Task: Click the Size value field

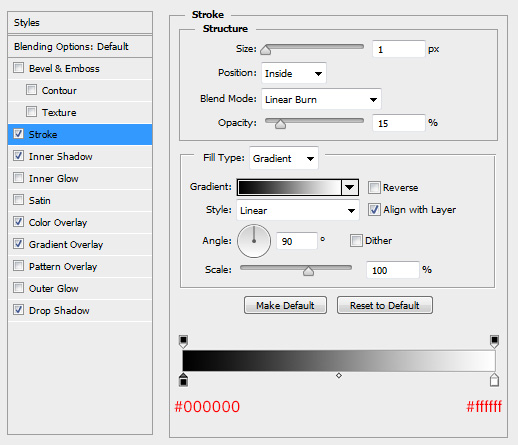Action: [399, 49]
